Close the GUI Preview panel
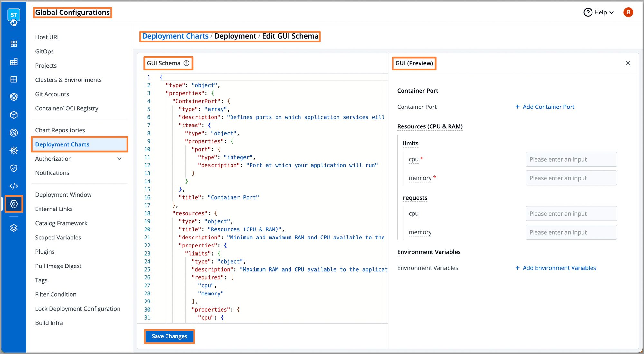This screenshot has width=644, height=354. (628, 63)
